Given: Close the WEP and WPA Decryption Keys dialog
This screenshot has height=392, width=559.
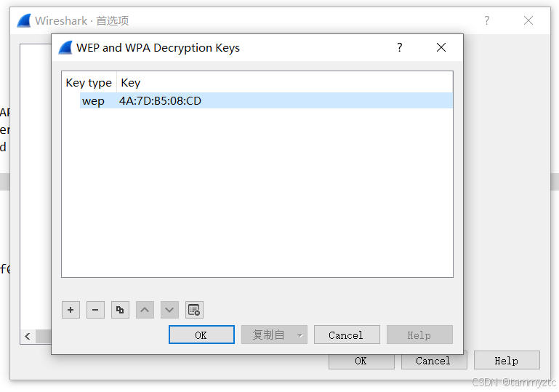Looking at the screenshot, I should coord(441,47).
